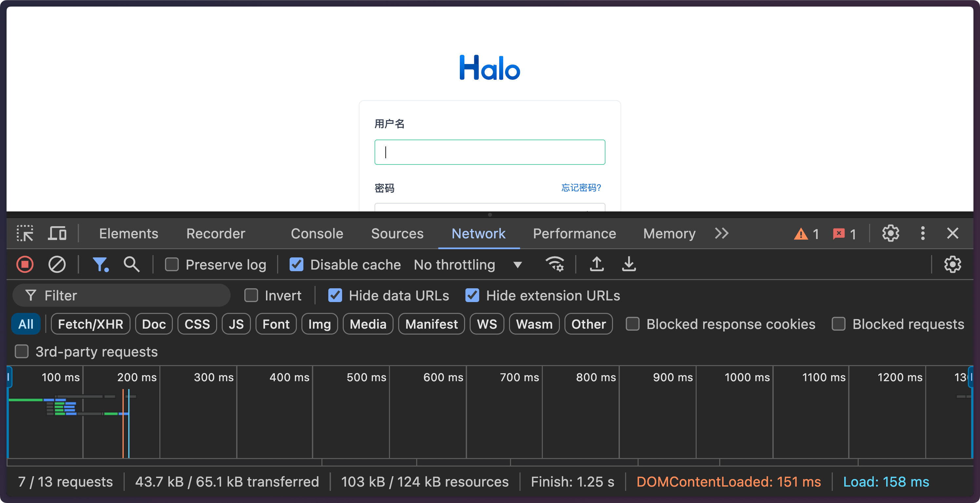
Task: Uncheck Disable cache
Action: pyautogui.click(x=296, y=264)
